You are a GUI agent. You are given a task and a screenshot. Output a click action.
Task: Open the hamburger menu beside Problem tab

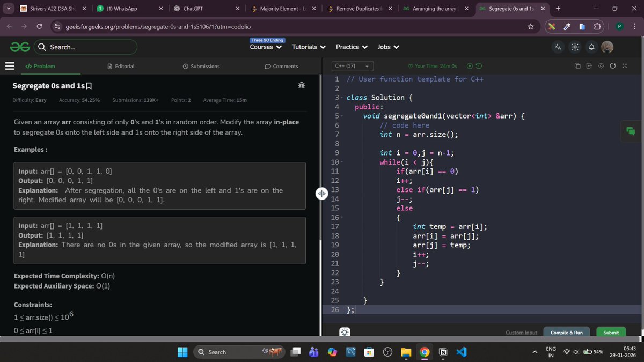(x=10, y=66)
